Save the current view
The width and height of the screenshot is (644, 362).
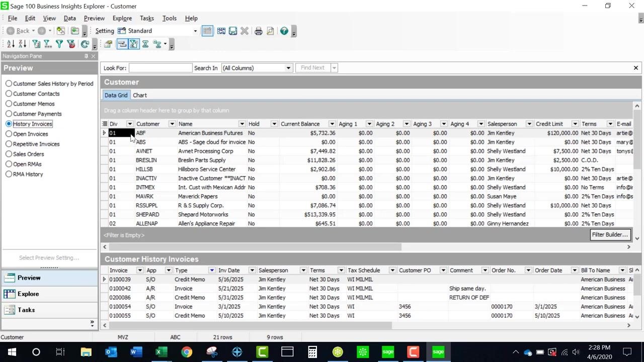(232, 31)
